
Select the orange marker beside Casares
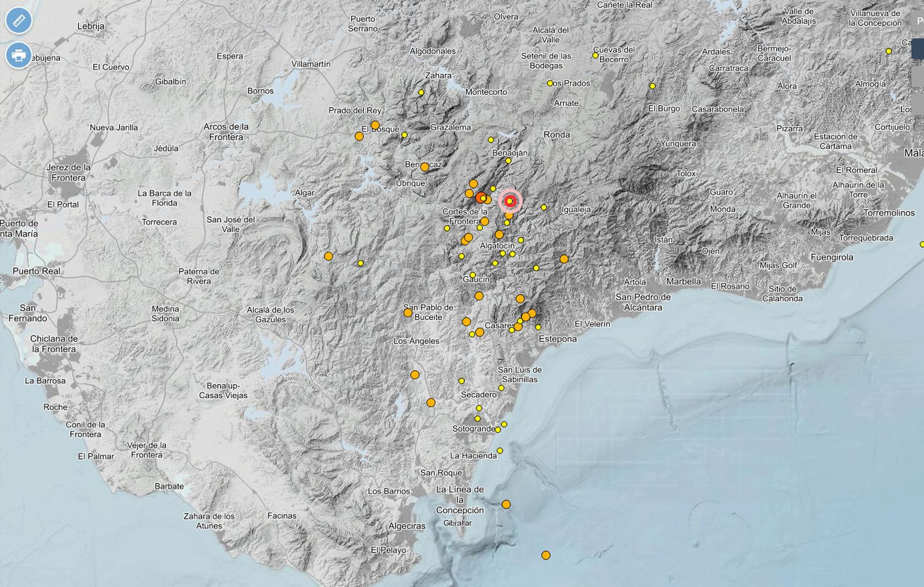tap(518, 327)
